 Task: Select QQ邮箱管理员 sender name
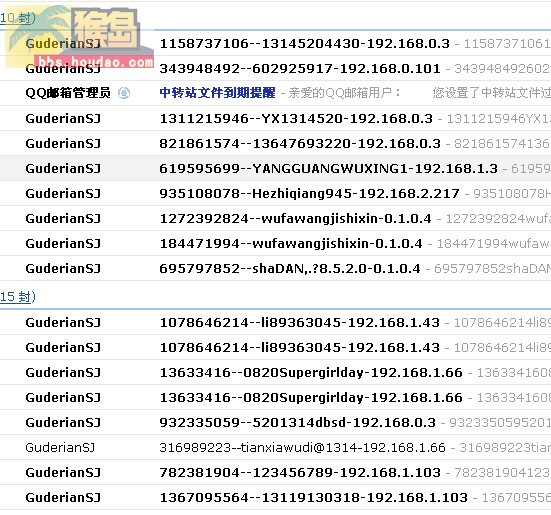click(x=68, y=93)
